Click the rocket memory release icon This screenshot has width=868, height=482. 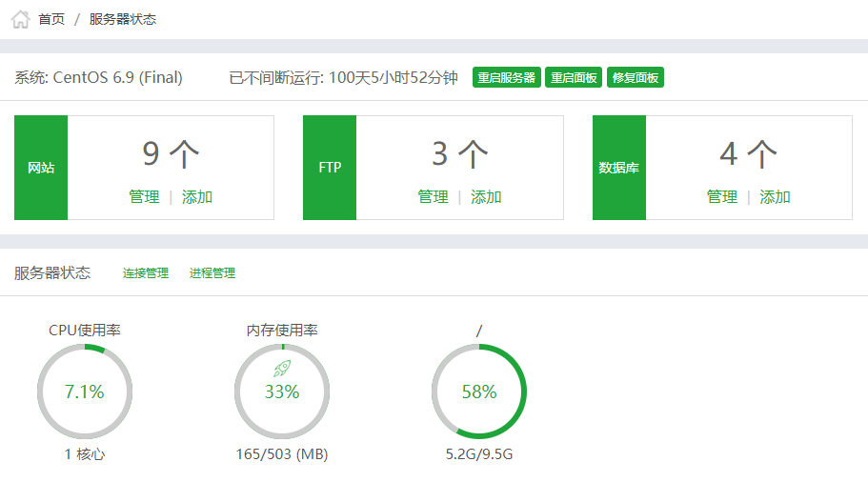point(281,369)
